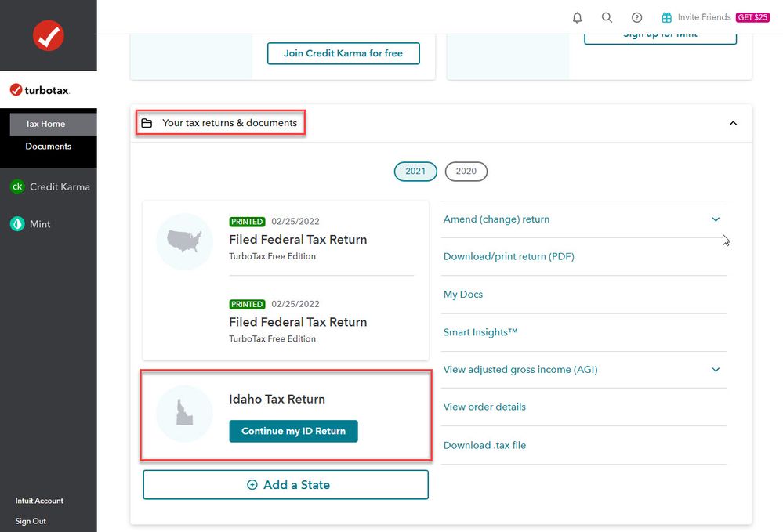Click Invite Friends link
The width and height of the screenshot is (783, 532).
(x=704, y=17)
